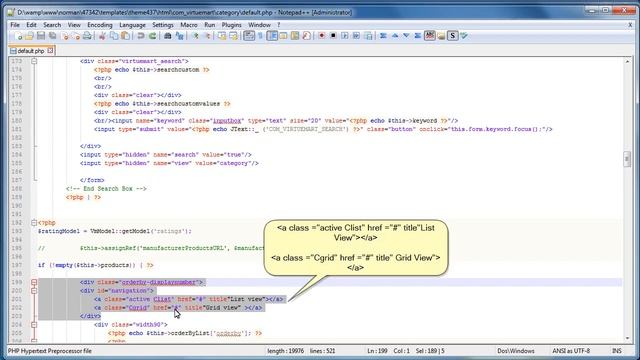
Task: Toggle the Indent Guide toolbar button
Action: click(x=272, y=36)
